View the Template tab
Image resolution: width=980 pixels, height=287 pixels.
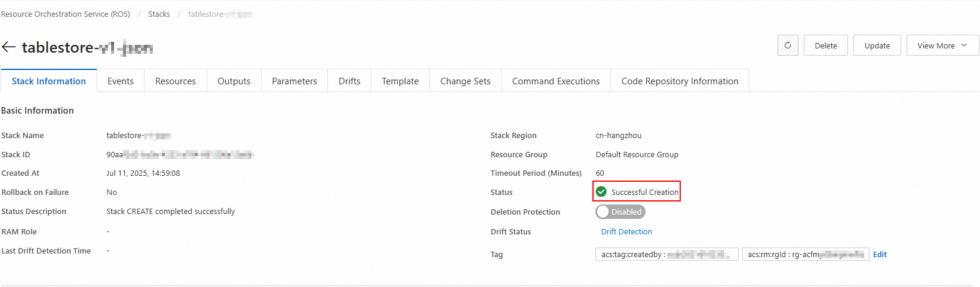tap(400, 81)
